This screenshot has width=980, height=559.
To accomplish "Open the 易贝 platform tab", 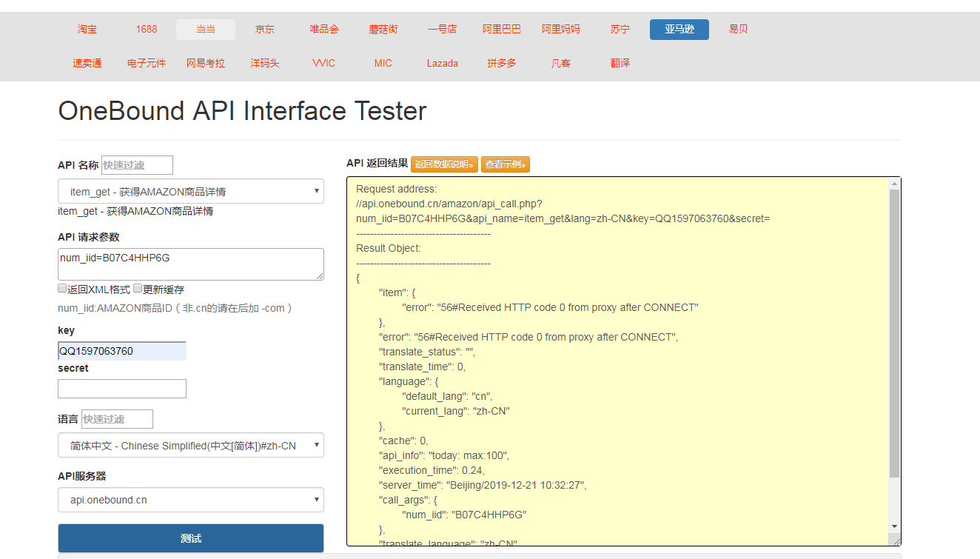I will pyautogui.click(x=739, y=30).
